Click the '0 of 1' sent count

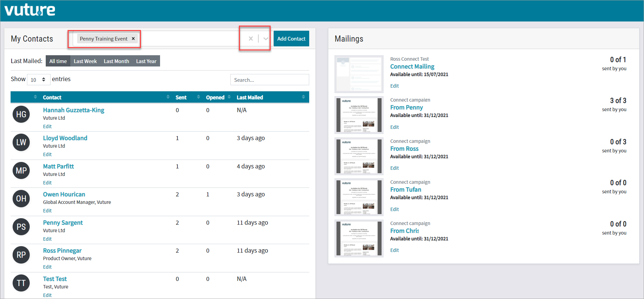(618, 60)
